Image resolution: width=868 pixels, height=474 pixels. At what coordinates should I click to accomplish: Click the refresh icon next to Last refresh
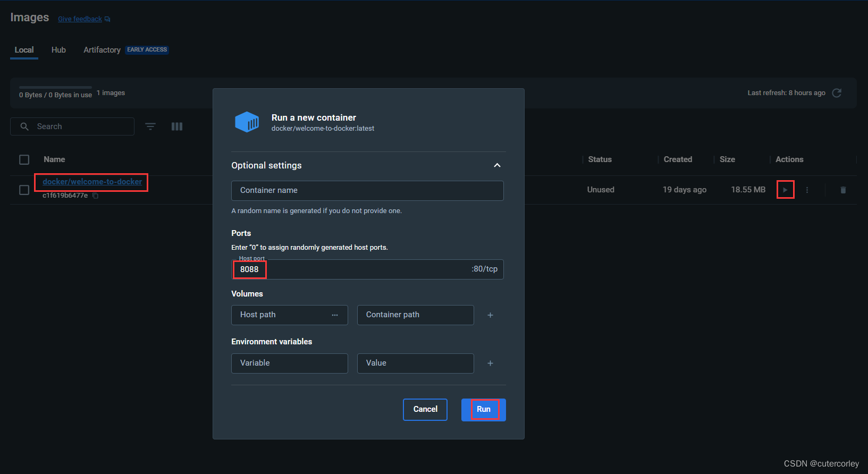pos(837,93)
